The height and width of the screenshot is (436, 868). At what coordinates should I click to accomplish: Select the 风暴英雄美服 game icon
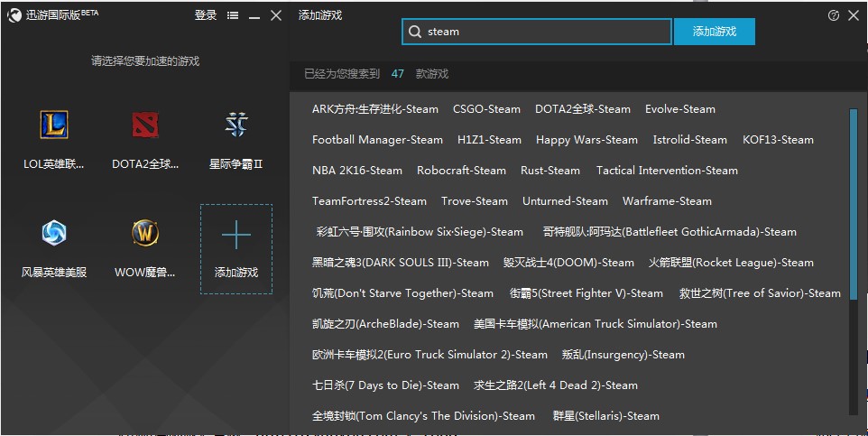pos(54,233)
